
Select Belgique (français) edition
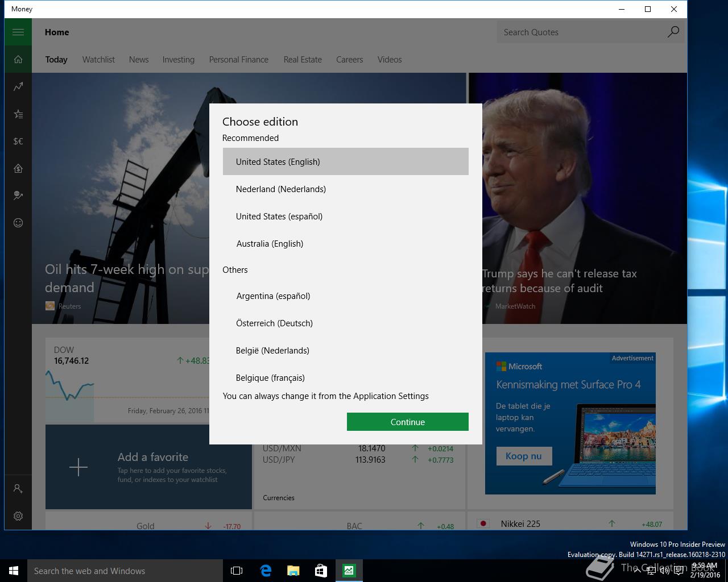(346, 377)
